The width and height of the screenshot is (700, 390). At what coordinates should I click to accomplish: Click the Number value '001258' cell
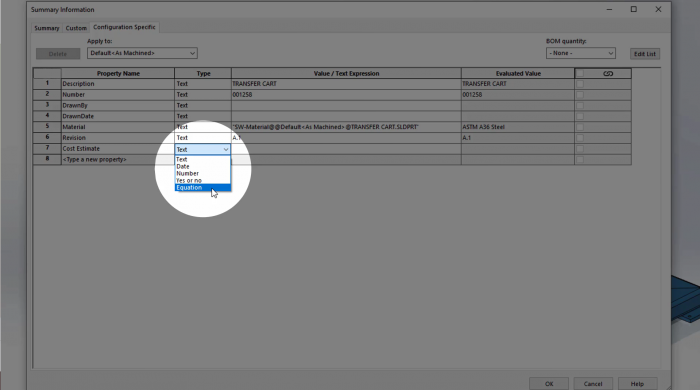click(x=346, y=95)
